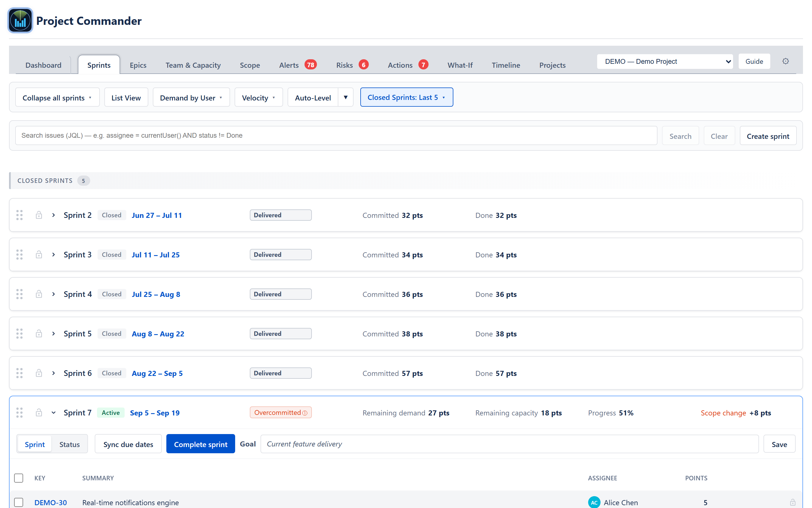Open the Collapse all sprints dropdown
This screenshot has width=812, height=508.
[x=58, y=97]
